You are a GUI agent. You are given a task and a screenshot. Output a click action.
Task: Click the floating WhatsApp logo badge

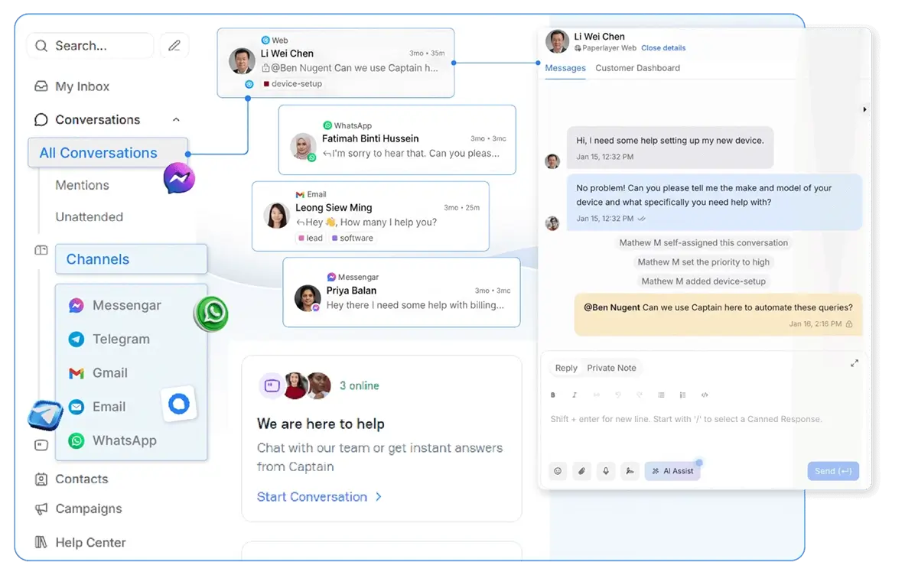coord(212,313)
